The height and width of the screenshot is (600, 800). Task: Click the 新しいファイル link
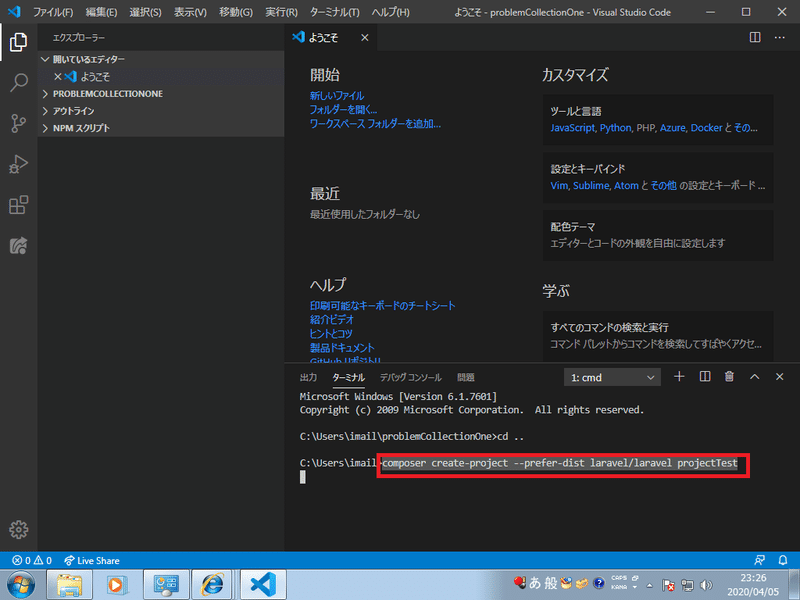(x=337, y=95)
